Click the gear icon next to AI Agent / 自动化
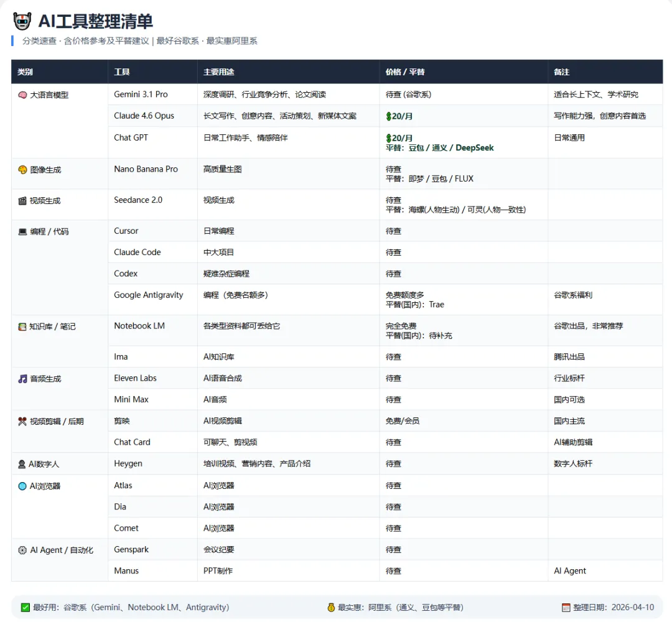672x622 pixels. pyautogui.click(x=22, y=550)
